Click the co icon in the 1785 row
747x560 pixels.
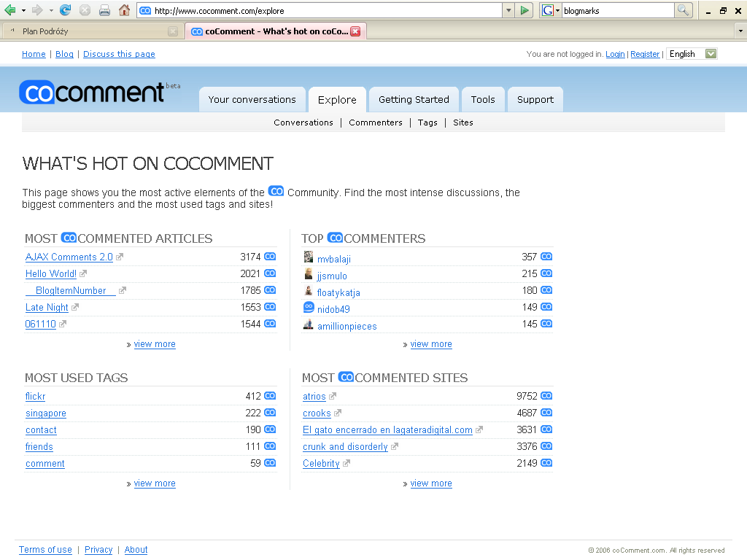tap(270, 290)
